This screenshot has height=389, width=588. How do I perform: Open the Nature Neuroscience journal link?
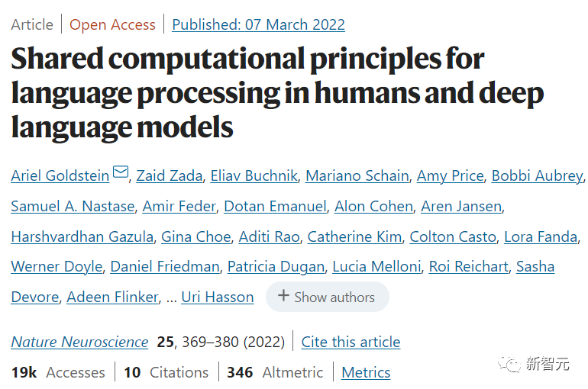(x=79, y=342)
